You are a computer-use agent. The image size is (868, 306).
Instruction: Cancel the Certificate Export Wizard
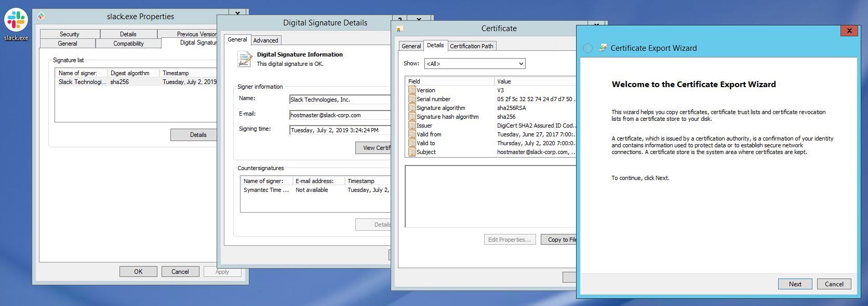[x=834, y=284]
